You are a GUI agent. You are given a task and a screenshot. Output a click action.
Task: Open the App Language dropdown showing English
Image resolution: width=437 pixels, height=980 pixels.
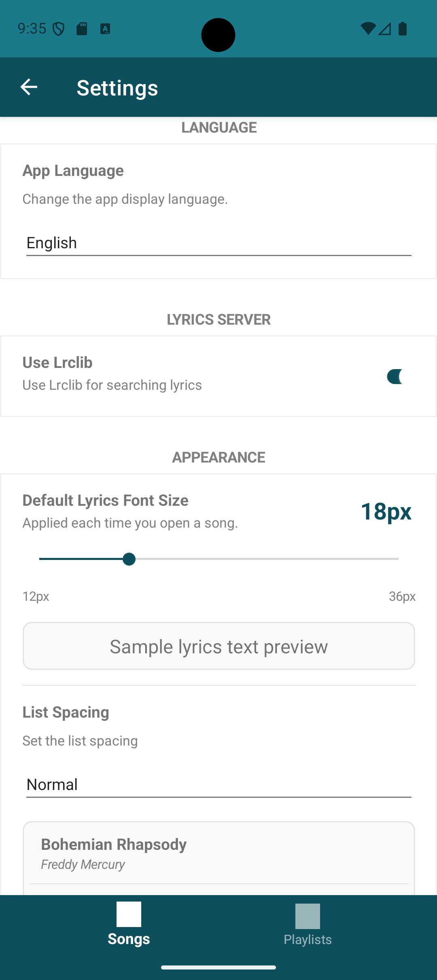tap(218, 243)
